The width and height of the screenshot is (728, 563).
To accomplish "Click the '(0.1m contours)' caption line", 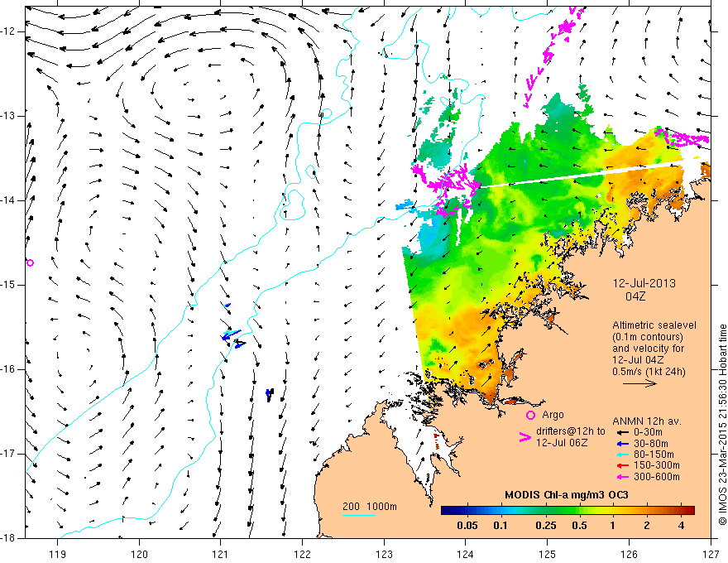I will click(648, 337).
